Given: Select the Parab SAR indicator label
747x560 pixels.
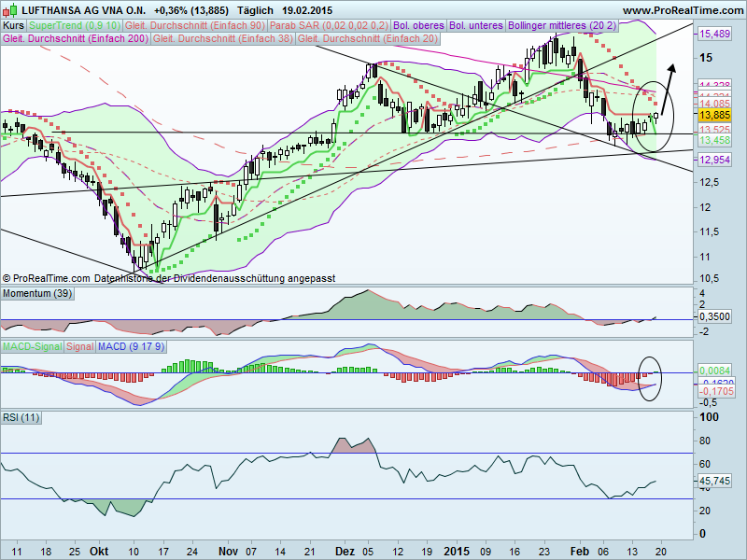Looking at the screenshot, I should (x=330, y=25).
